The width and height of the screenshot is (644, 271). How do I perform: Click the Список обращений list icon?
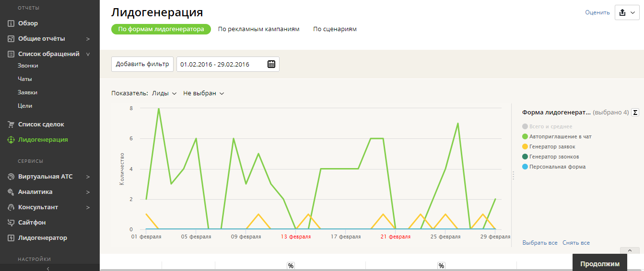click(11, 54)
